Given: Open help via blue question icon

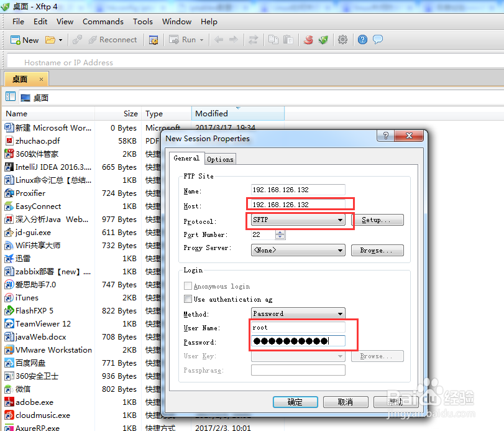Looking at the screenshot, I should (362, 40).
